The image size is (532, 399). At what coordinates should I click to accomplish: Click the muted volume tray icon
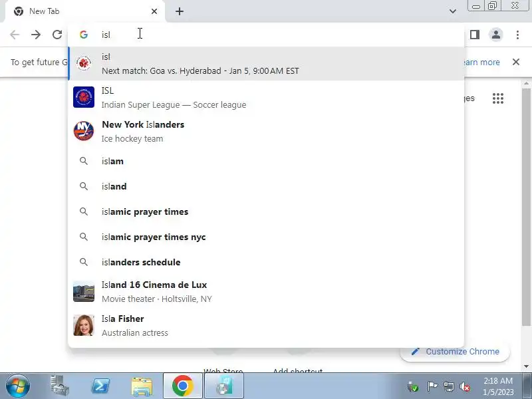465,386
